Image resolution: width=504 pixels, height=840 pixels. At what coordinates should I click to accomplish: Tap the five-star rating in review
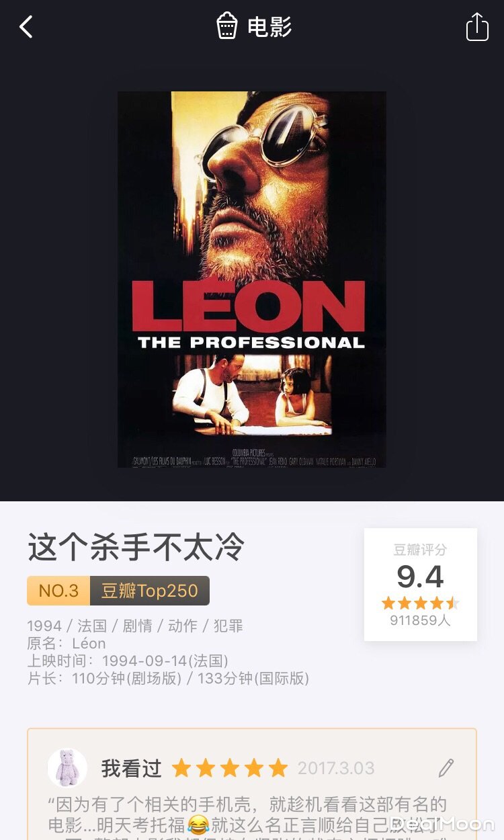(230, 768)
